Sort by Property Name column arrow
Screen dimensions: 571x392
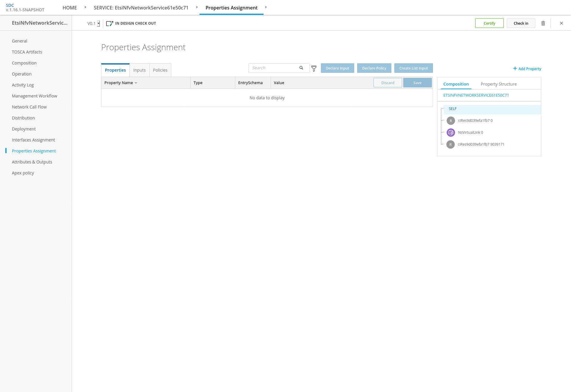136,83
